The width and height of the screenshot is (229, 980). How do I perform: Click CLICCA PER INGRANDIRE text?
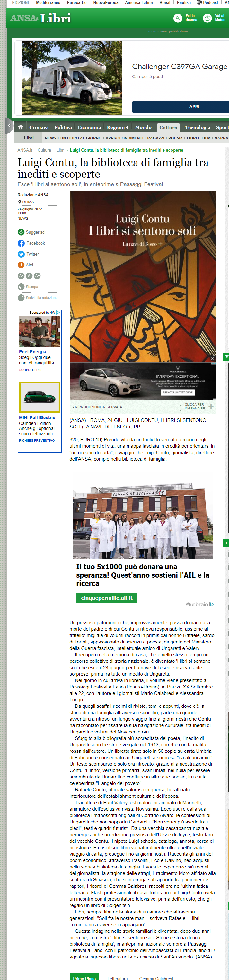click(x=195, y=406)
